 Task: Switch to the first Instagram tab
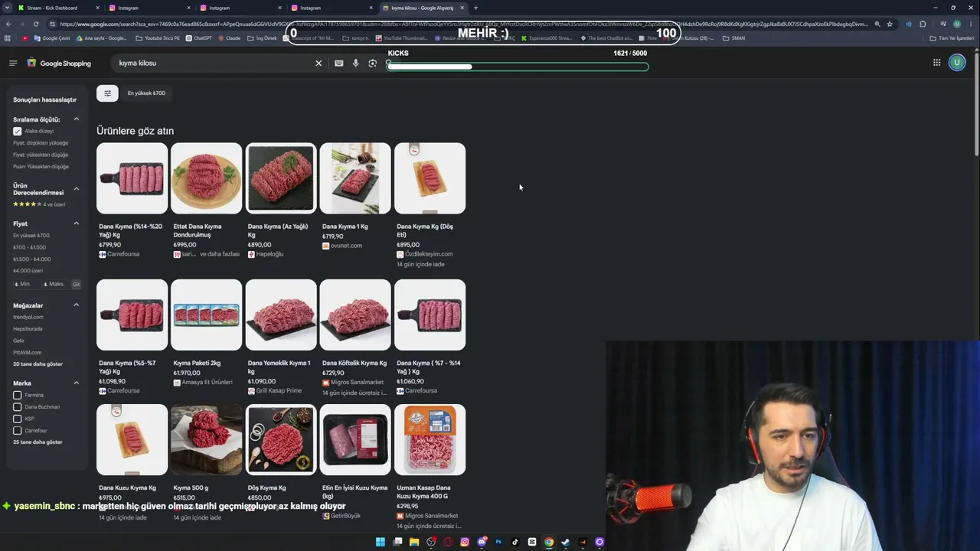click(x=149, y=8)
